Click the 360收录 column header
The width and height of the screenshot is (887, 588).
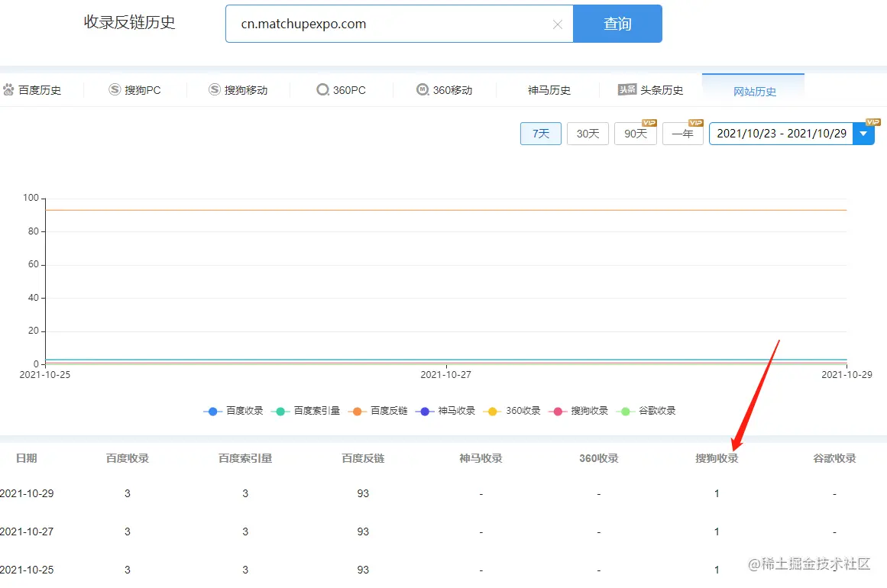click(x=598, y=458)
